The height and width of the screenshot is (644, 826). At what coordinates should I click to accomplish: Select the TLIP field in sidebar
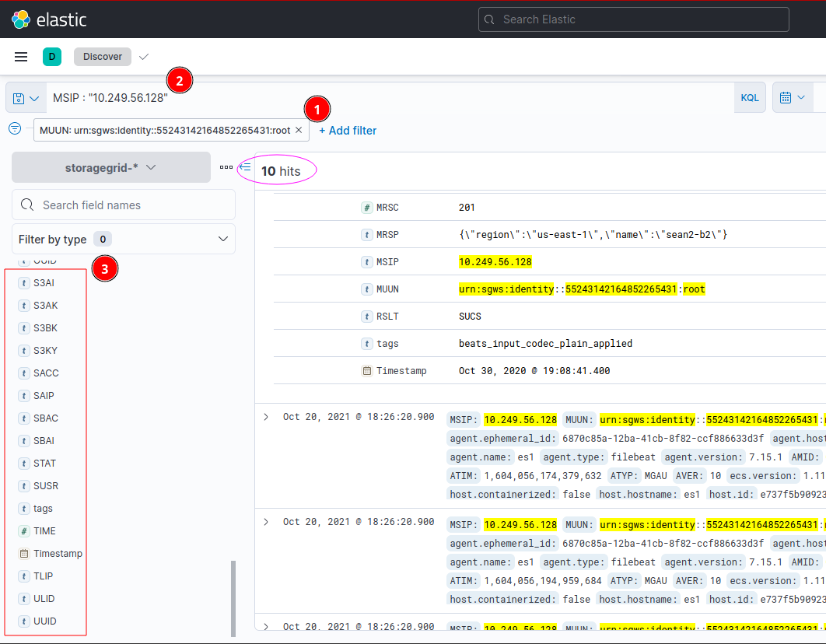[44, 576]
